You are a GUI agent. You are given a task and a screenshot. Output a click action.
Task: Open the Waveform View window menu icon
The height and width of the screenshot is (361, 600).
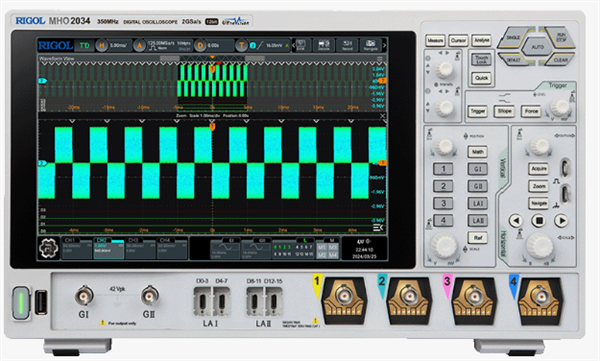tap(380, 59)
